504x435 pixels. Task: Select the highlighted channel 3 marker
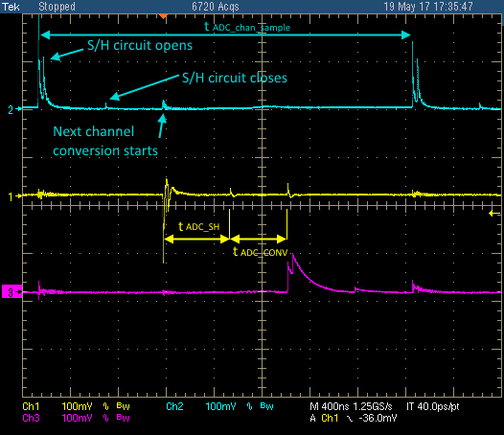12,292
